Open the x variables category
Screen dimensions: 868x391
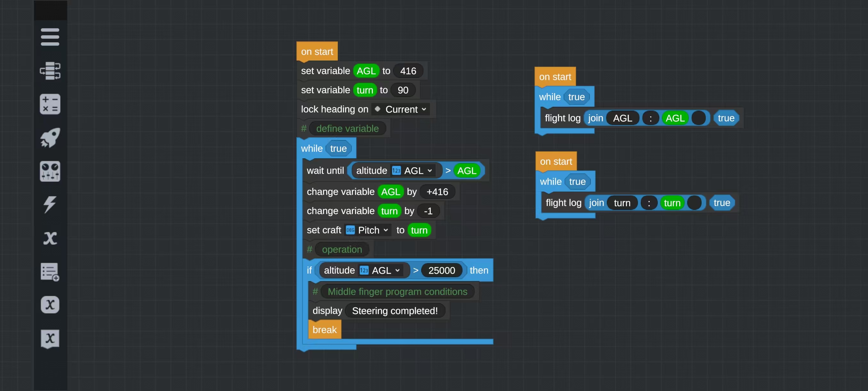tap(50, 238)
